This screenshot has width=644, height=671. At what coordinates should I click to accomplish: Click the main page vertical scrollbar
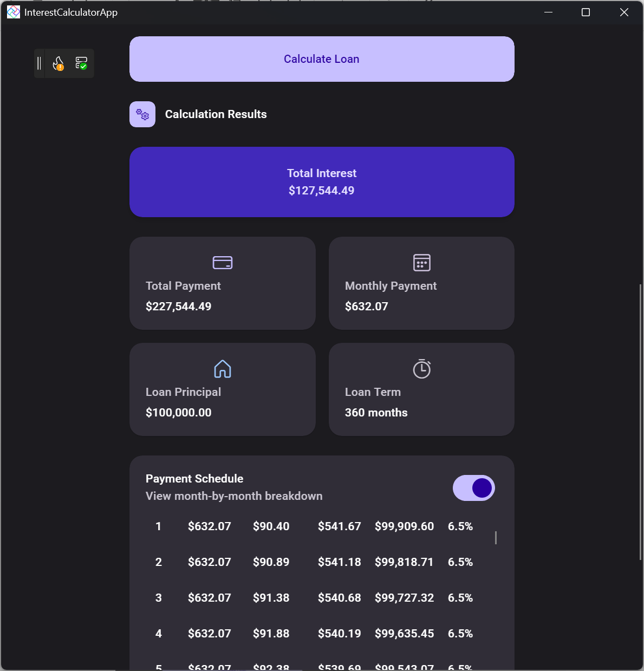[x=641, y=422]
